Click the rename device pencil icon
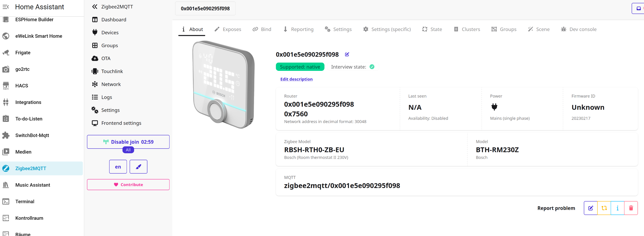 pos(347,55)
